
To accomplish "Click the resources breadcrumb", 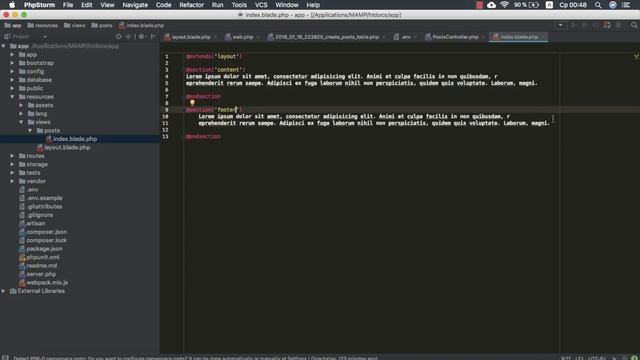I will pos(42,25).
